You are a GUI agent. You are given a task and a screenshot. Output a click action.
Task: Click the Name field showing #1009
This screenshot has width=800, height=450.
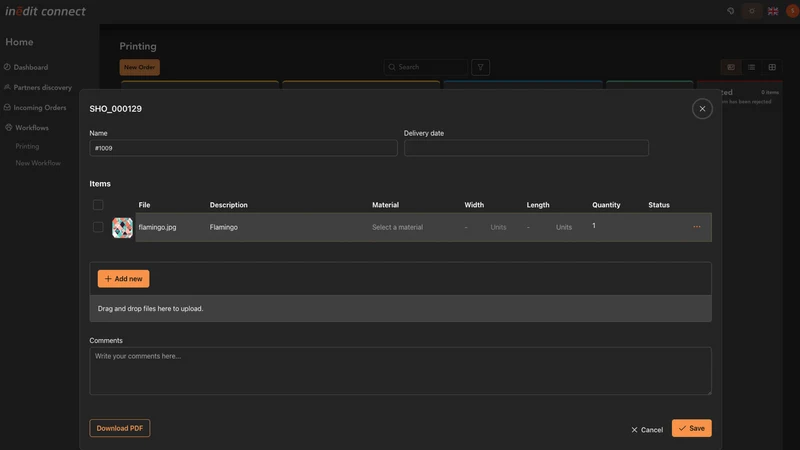click(243, 148)
